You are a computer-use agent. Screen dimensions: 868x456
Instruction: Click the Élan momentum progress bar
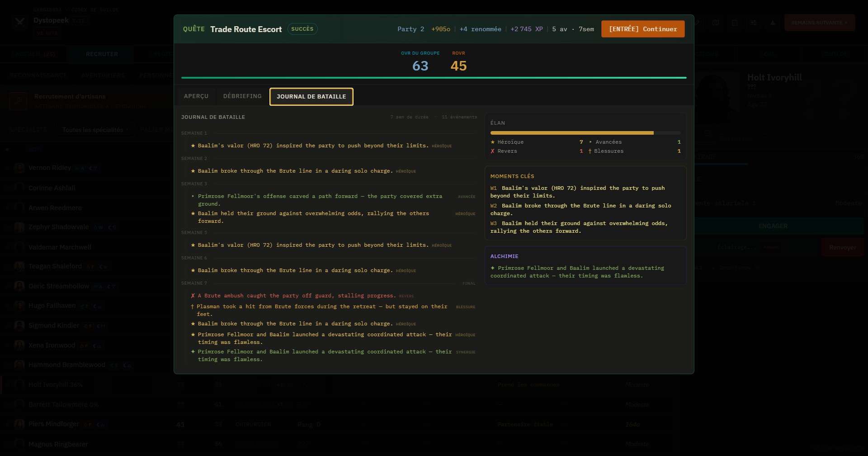(x=585, y=133)
